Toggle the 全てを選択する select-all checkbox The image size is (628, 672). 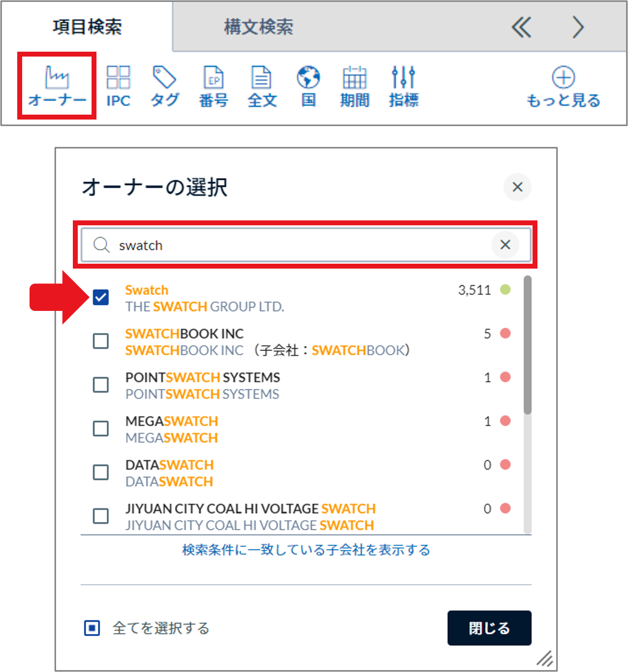click(92, 628)
